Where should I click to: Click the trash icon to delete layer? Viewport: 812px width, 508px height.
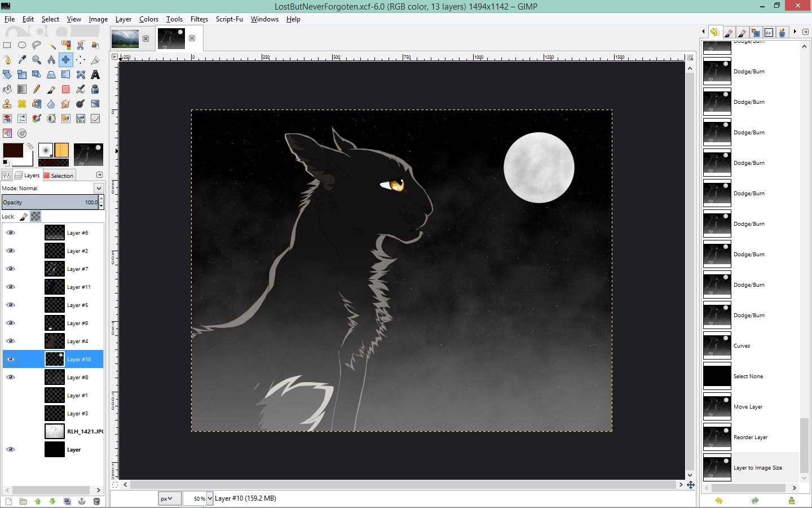point(96,501)
